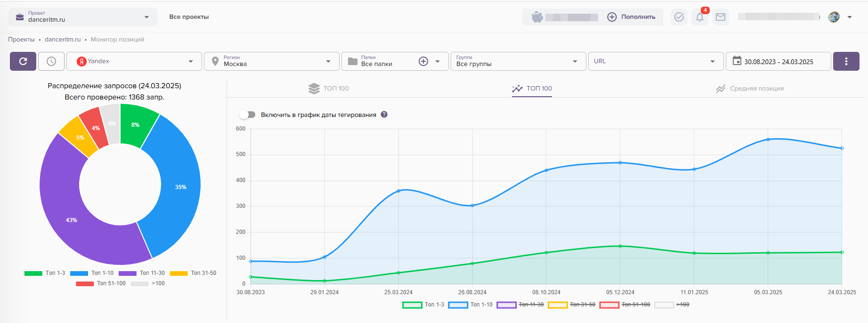868x323 pixels.
Task: Open the Все проекты link
Action: 189,17
